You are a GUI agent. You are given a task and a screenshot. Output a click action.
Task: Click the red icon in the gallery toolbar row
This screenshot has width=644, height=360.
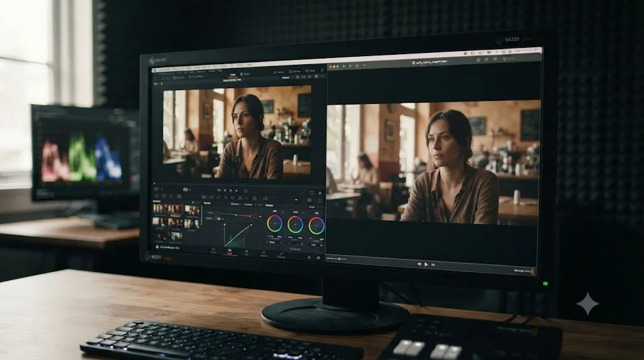point(164,196)
